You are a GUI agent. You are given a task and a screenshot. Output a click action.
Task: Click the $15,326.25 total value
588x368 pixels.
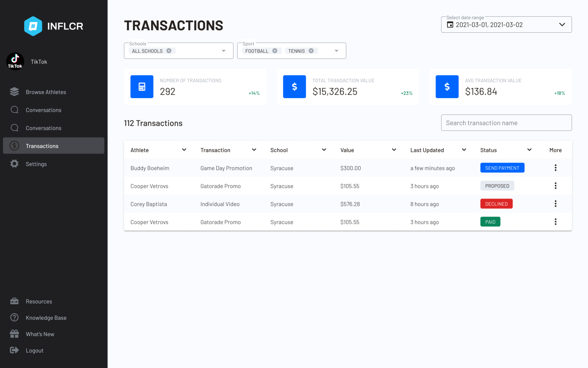[335, 91]
